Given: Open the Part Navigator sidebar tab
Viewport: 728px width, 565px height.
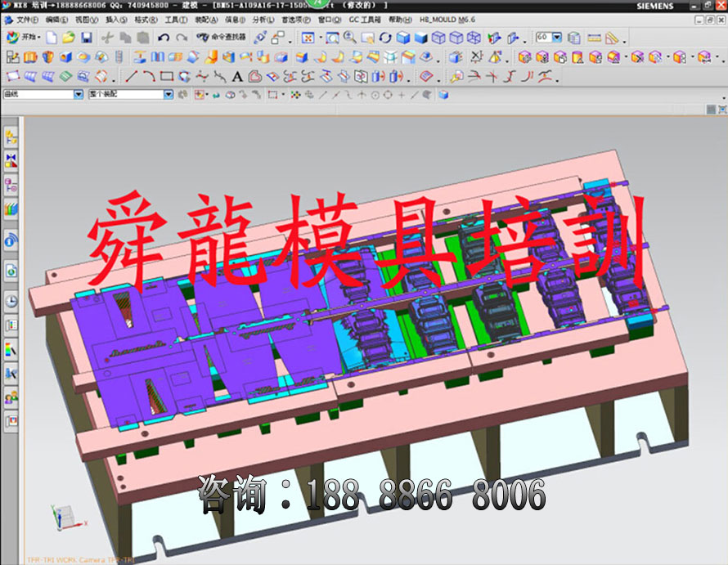Looking at the screenshot, I should pyautogui.click(x=11, y=186).
